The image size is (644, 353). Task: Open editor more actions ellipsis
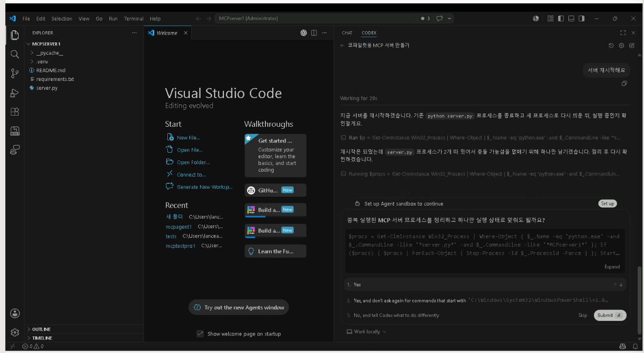[x=324, y=33]
